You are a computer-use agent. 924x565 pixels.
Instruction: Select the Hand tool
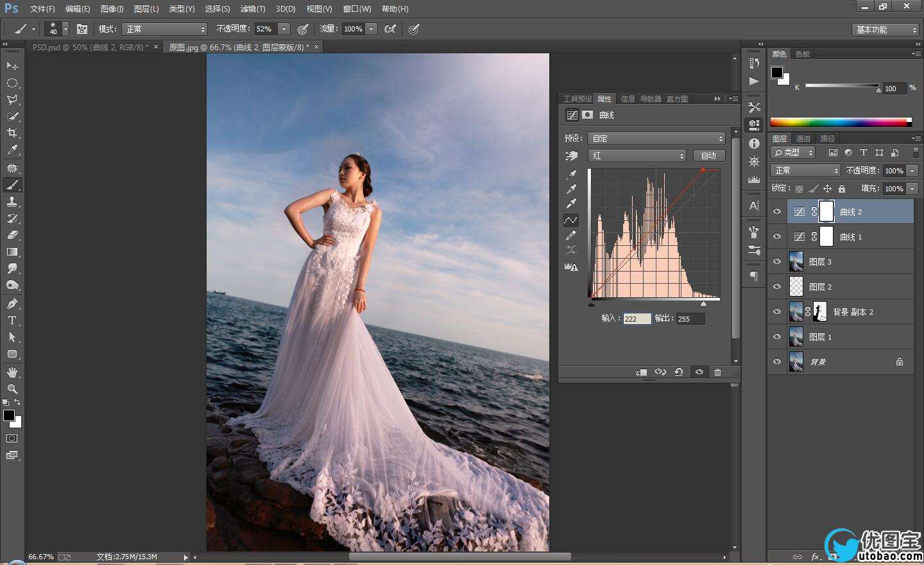(12, 372)
